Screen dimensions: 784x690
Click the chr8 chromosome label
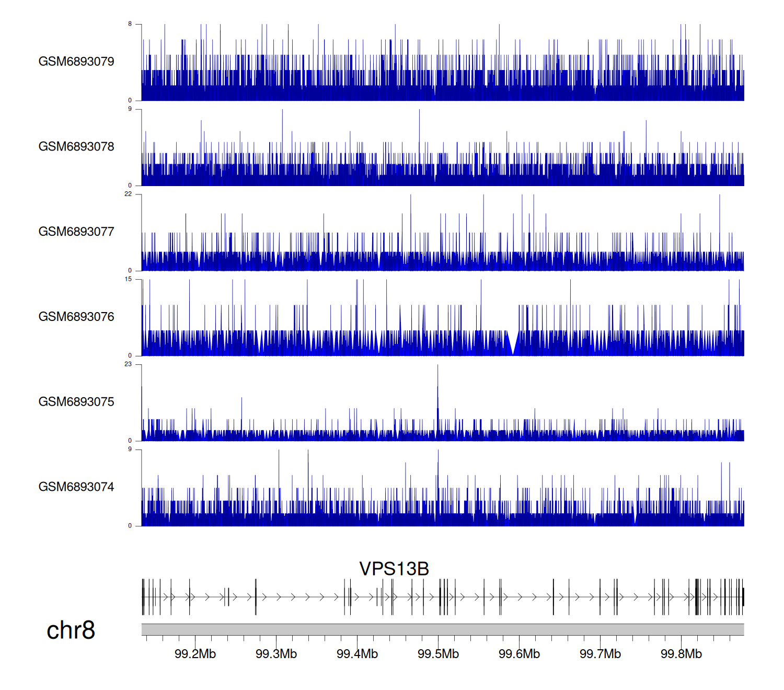click(x=71, y=630)
